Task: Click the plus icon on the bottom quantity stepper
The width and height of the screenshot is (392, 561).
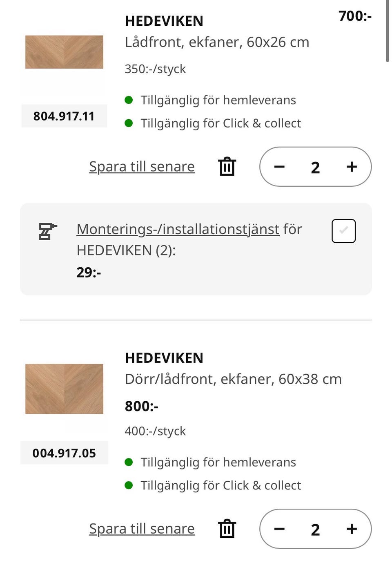Action: click(351, 529)
